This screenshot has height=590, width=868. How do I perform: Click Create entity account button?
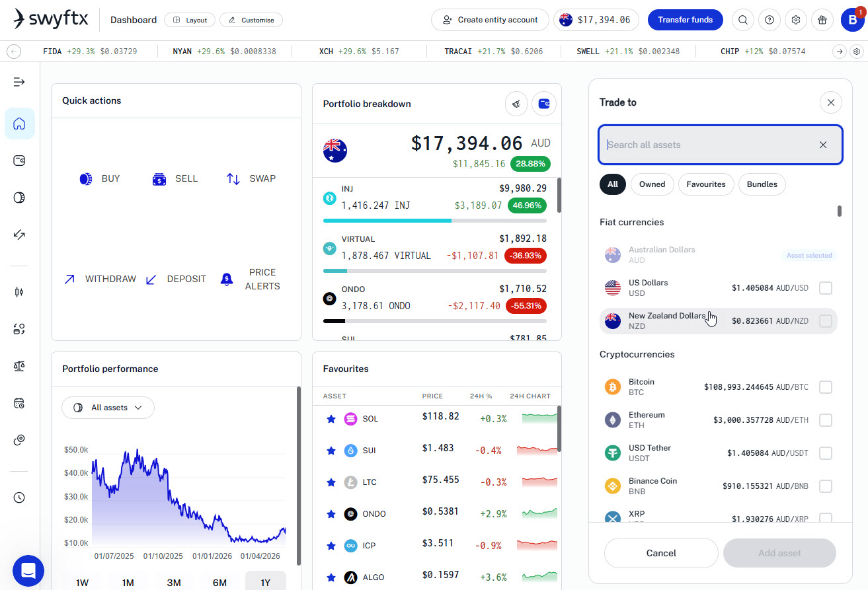point(490,20)
